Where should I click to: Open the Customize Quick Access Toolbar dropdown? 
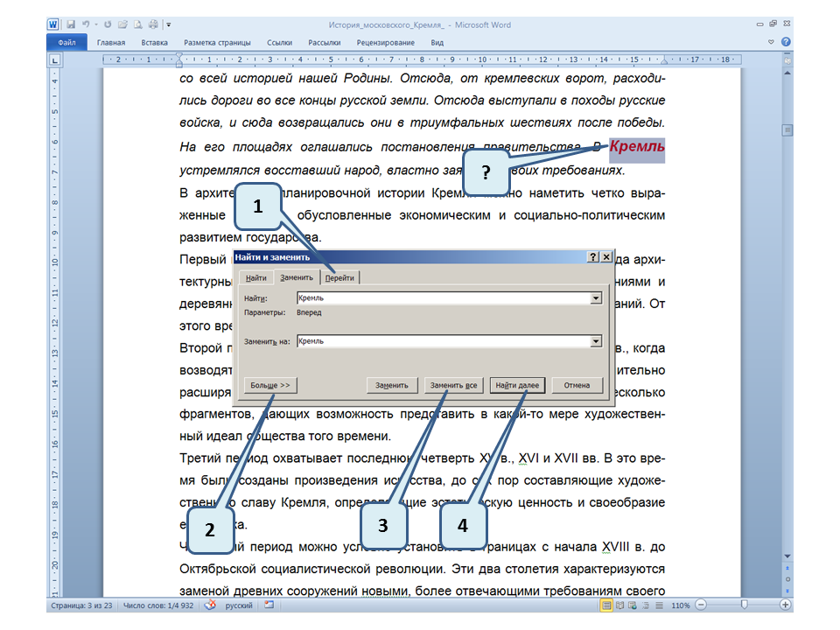click(168, 25)
